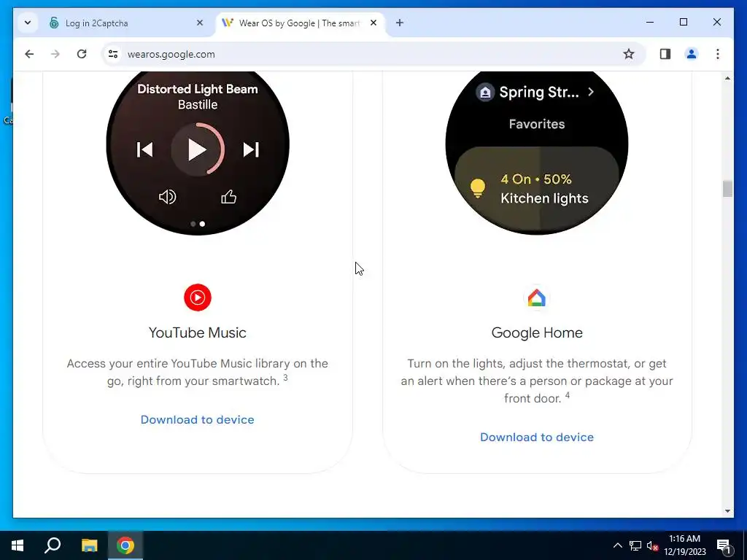747x560 pixels.
Task: Click the Google Home logo icon
Action: click(x=536, y=298)
